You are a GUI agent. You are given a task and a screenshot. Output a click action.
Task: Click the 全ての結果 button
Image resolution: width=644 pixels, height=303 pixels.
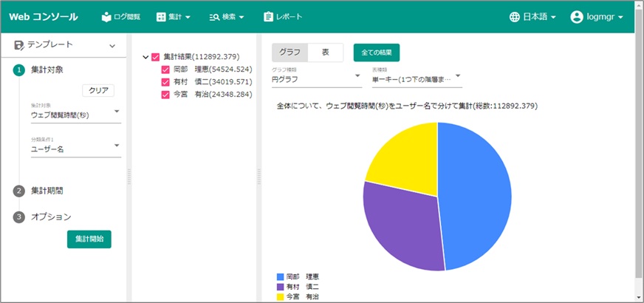click(376, 52)
